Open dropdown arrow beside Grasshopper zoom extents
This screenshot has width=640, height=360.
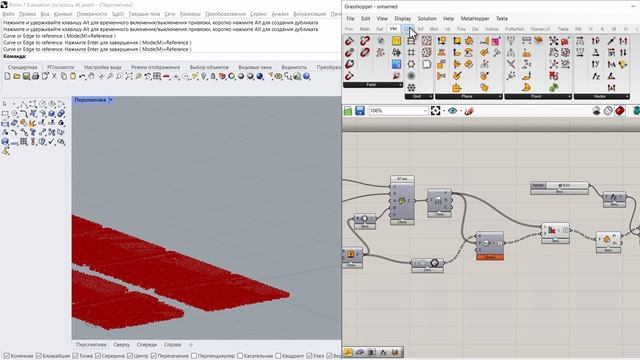pos(444,111)
